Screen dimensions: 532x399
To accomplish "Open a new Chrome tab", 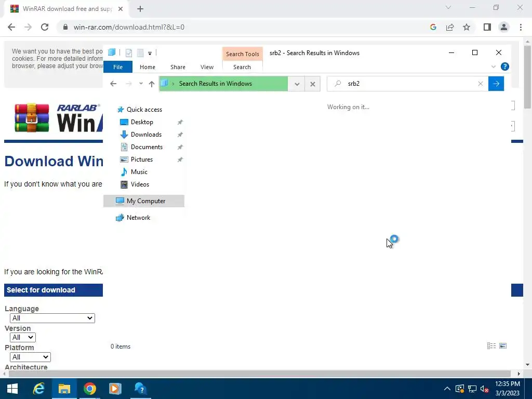I will (x=140, y=9).
